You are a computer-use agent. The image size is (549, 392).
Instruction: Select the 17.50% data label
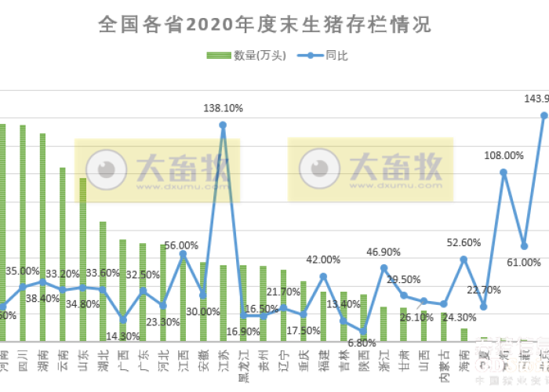(304, 330)
